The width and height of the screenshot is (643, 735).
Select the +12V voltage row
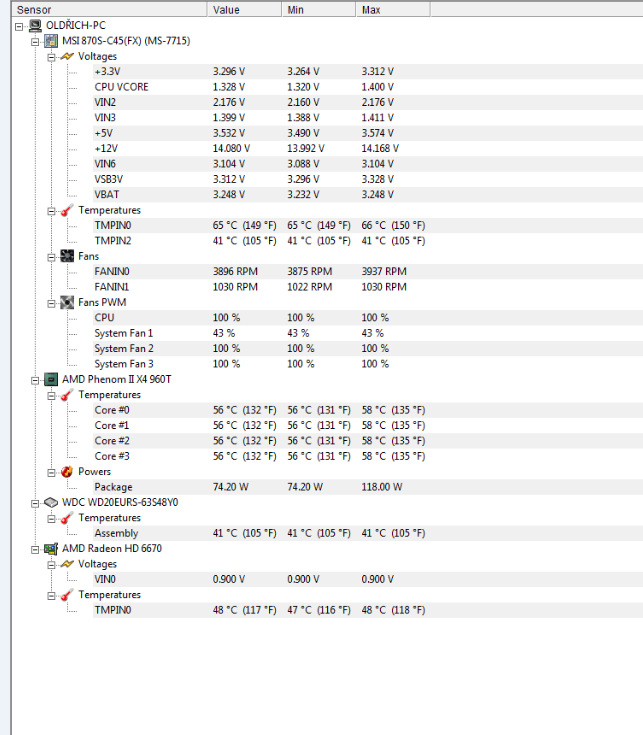point(368,148)
